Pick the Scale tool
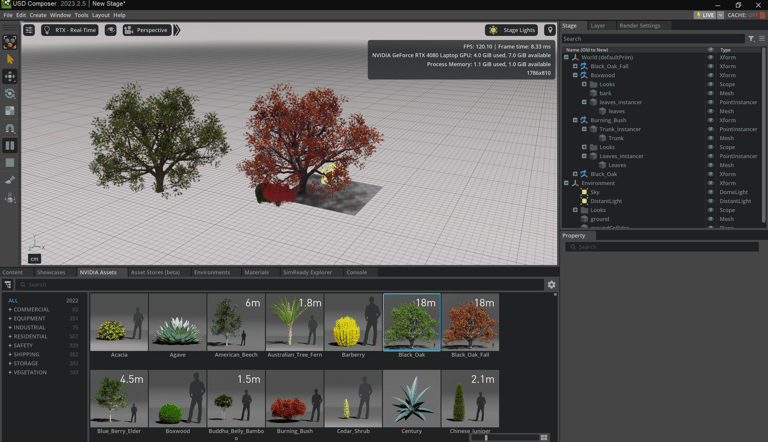 [10, 111]
